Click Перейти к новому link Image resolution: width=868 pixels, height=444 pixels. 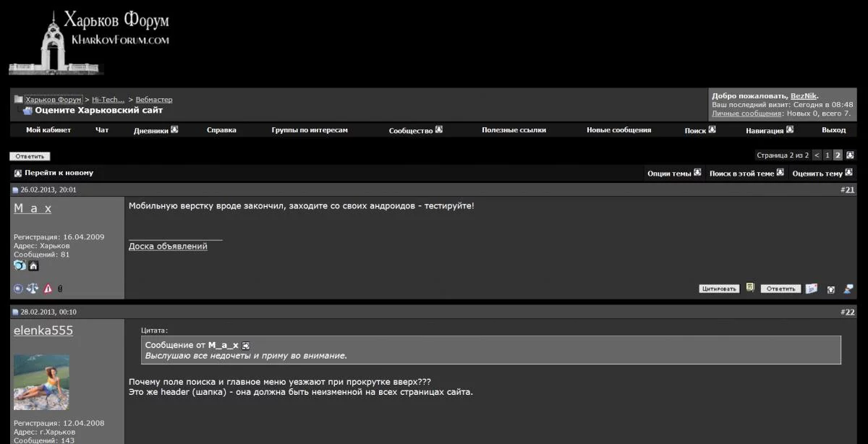click(59, 173)
